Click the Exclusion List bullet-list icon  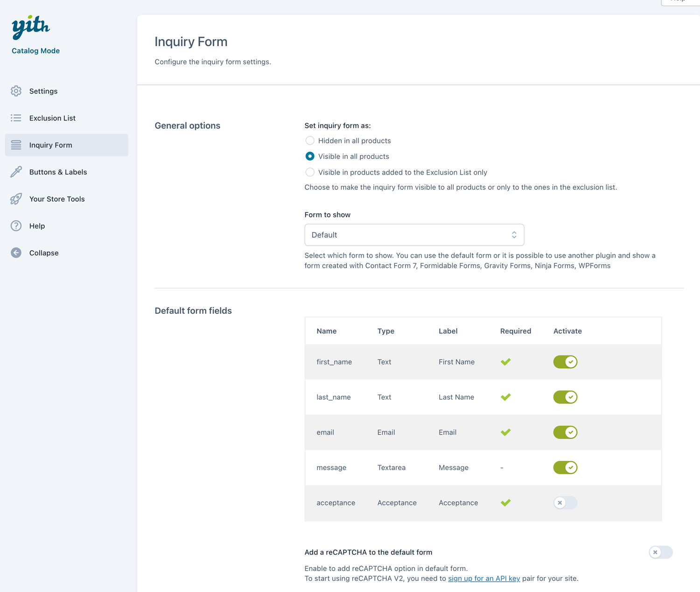tap(16, 118)
